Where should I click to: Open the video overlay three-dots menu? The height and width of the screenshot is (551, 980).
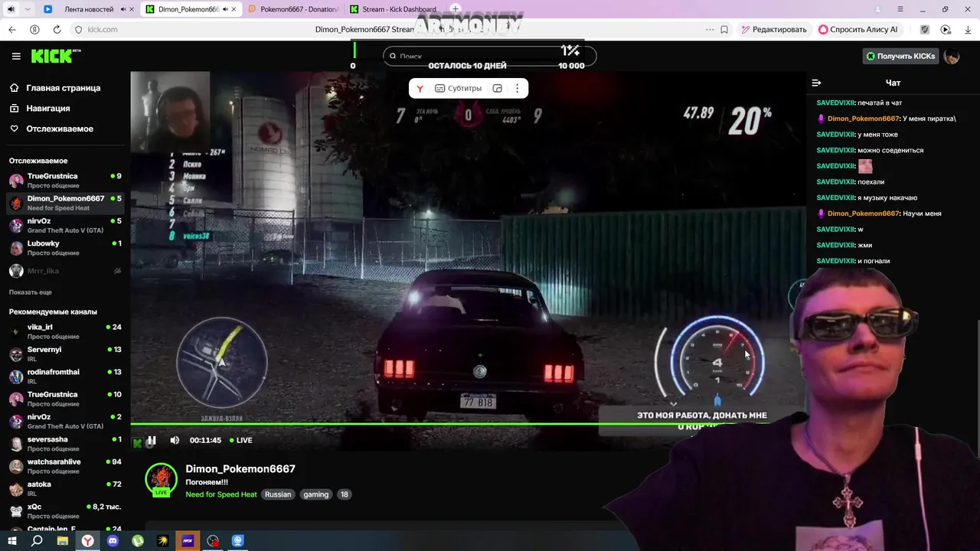coord(518,89)
